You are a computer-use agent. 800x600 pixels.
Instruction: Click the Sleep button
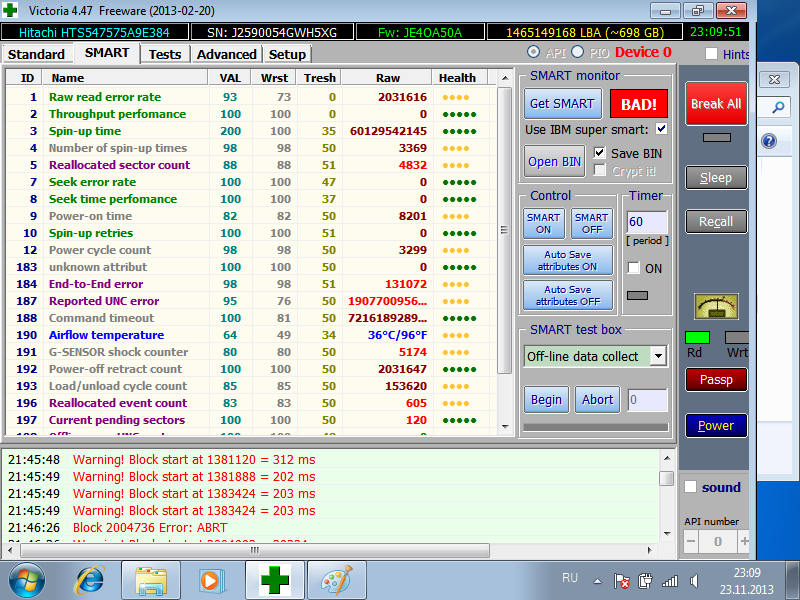716,178
